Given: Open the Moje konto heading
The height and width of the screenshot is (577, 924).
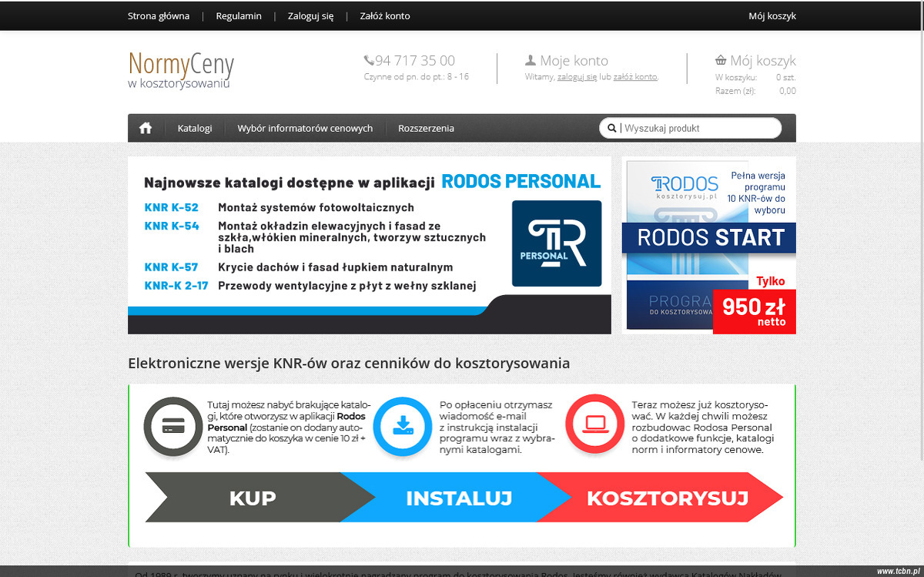Looking at the screenshot, I should [574, 60].
